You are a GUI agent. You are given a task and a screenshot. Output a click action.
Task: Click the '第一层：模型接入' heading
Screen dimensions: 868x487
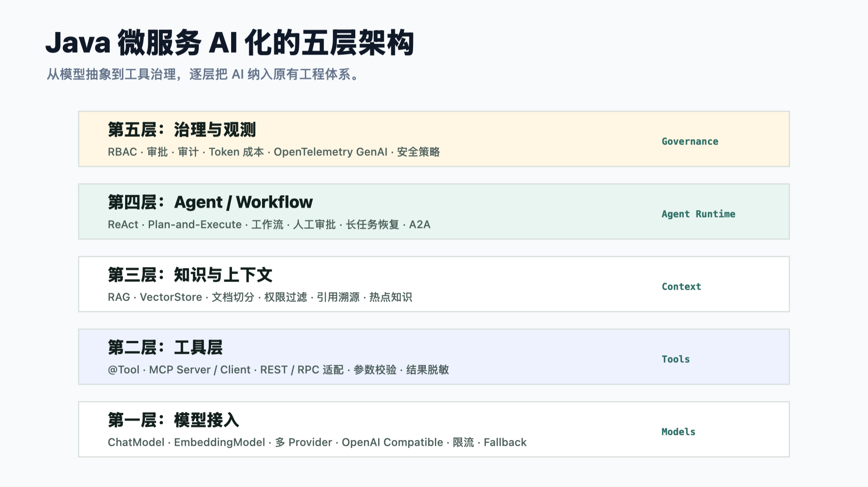[x=173, y=420]
